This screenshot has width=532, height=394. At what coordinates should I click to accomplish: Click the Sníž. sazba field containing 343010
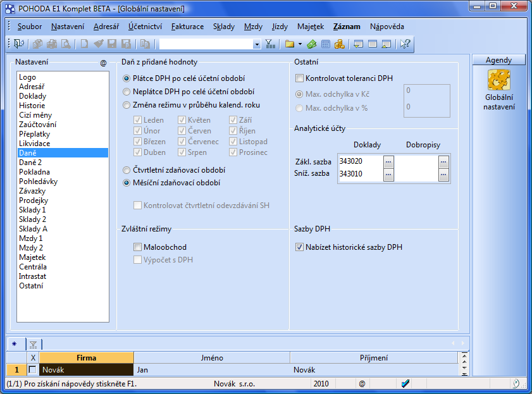361,175
